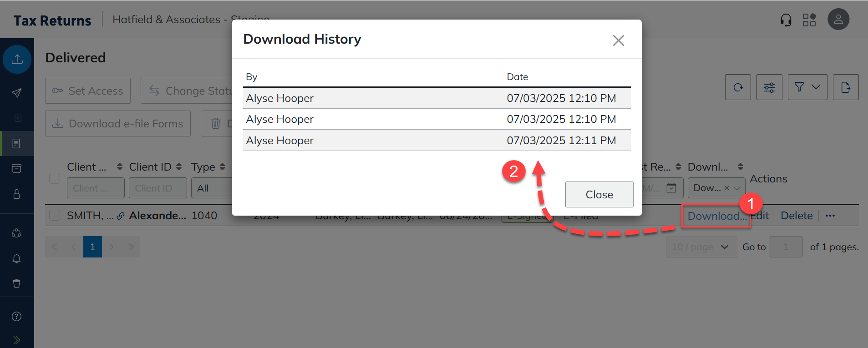Click the Close button in dialog
The height and width of the screenshot is (348, 868).
coord(599,195)
